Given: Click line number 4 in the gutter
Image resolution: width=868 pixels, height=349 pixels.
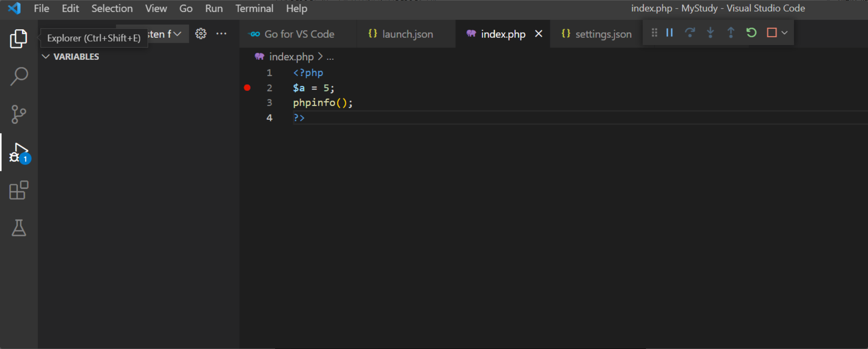Looking at the screenshot, I should tap(269, 117).
